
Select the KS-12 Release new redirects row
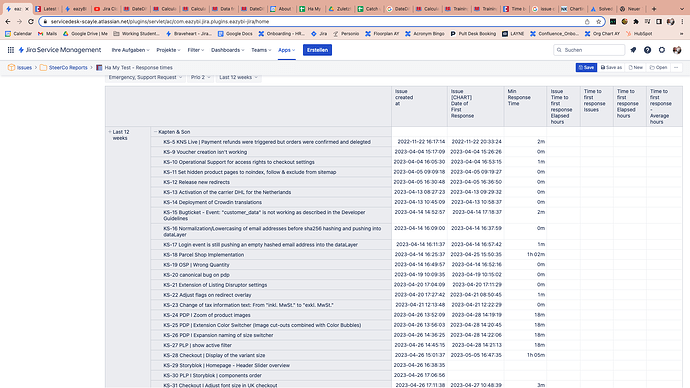coord(271,182)
